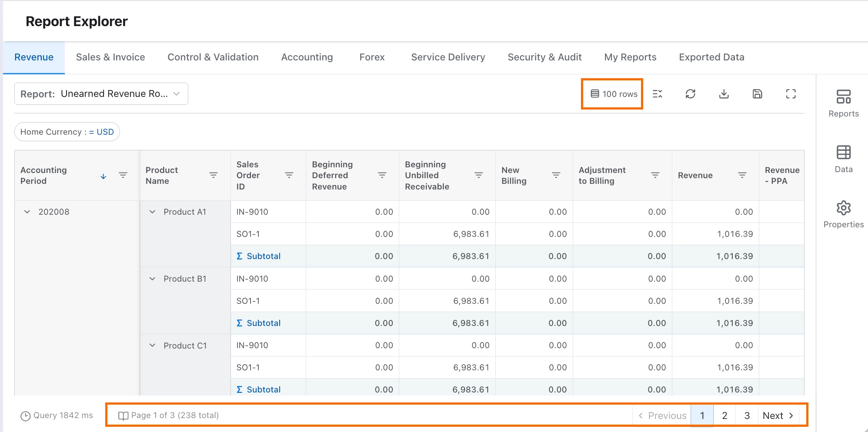Toggle sort arrow on Accounting Period column
This screenshot has width=868, height=432.
click(x=103, y=176)
